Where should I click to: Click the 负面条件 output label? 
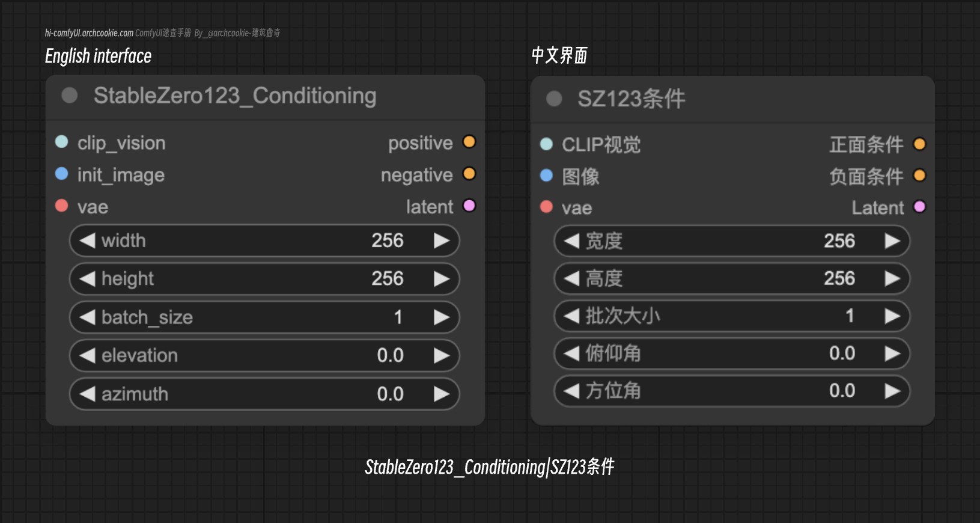866,176
